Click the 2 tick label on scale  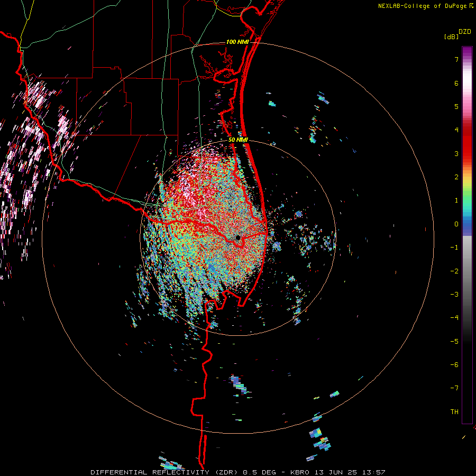(456, 177)
